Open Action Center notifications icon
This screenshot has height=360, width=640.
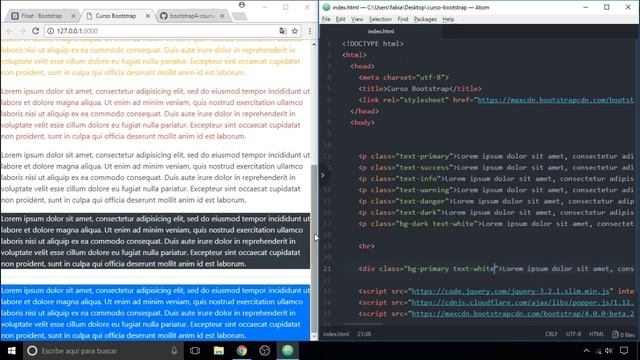tap(624, 351)
